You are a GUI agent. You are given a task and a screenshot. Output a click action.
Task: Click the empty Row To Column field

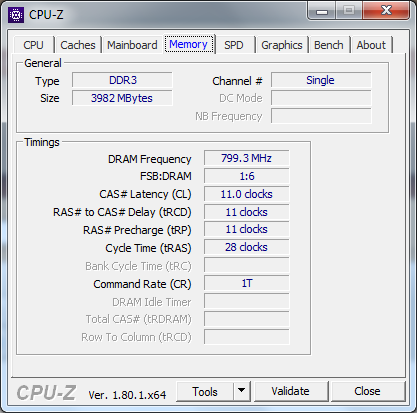click(x=247, y=337)
